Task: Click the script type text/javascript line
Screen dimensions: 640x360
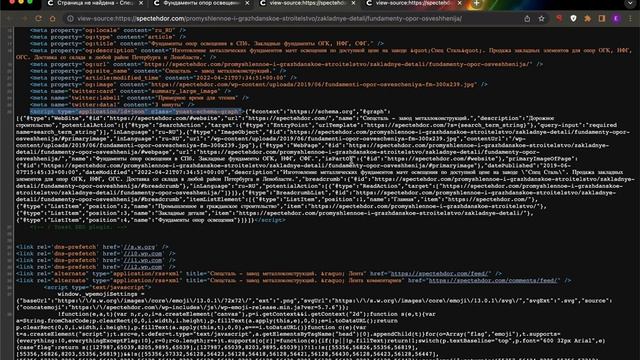Action: click(x=97, y=287)
